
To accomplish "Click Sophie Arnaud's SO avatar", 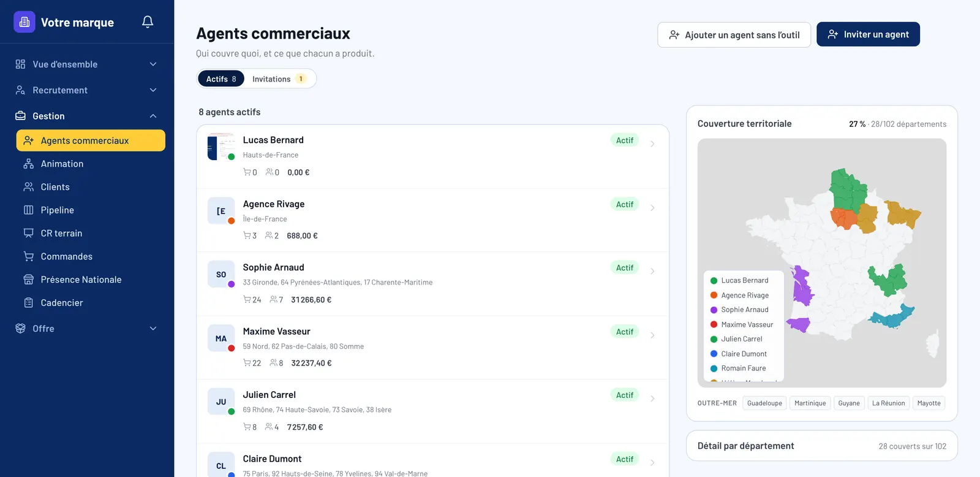I will click(x=221, y=274).
